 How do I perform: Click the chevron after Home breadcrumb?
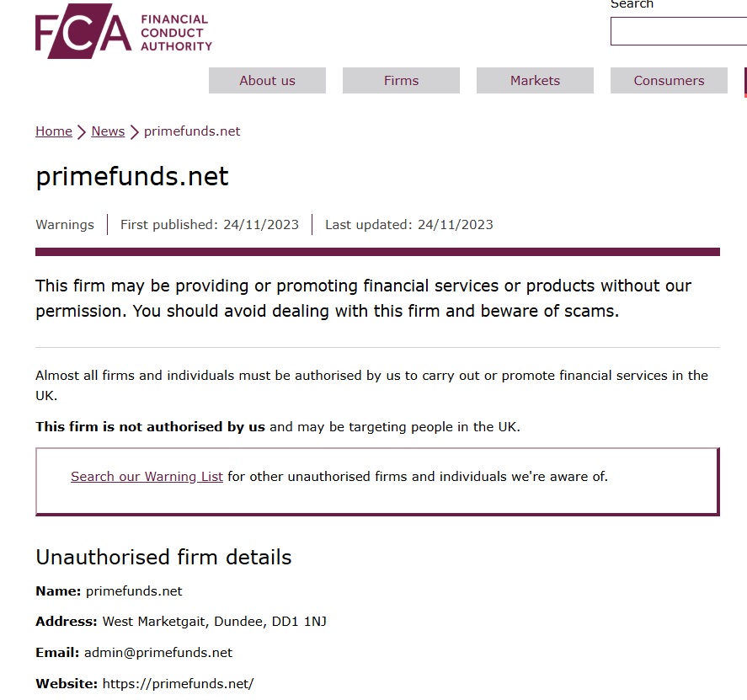(82, 132)
